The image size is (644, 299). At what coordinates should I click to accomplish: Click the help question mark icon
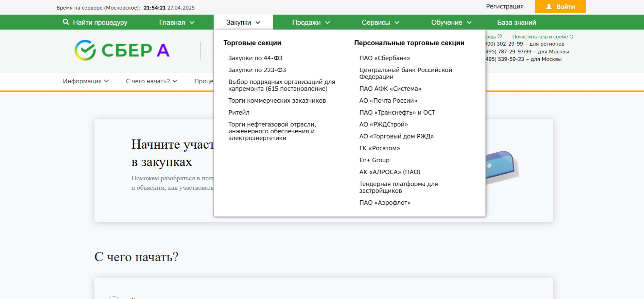click(500, 36)
